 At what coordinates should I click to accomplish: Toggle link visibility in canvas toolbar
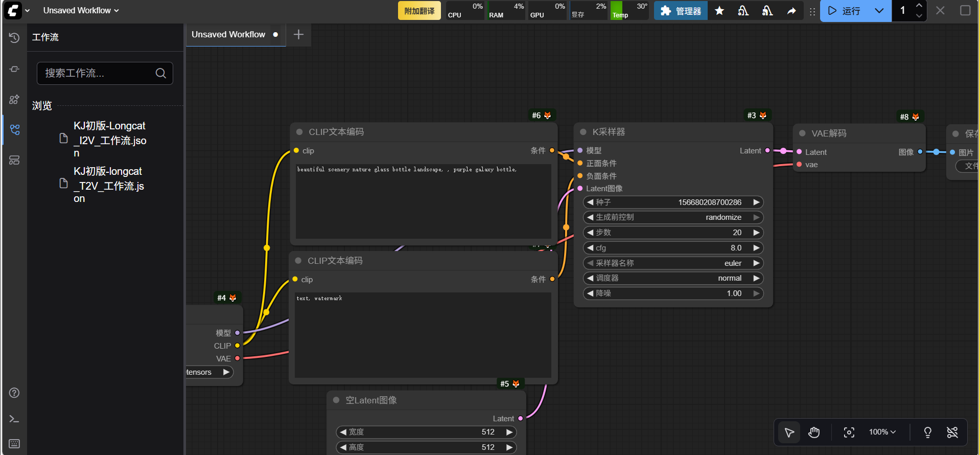952,433
